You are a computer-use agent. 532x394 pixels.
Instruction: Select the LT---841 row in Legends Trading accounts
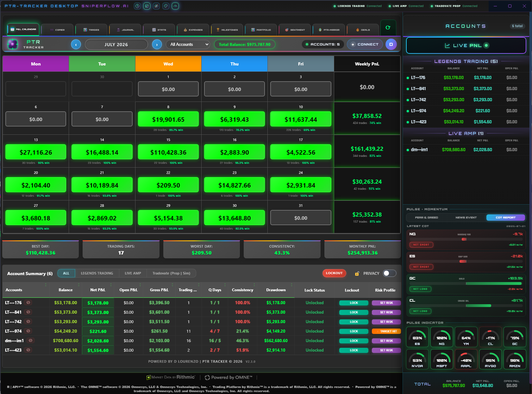click(x=466, y=89)
